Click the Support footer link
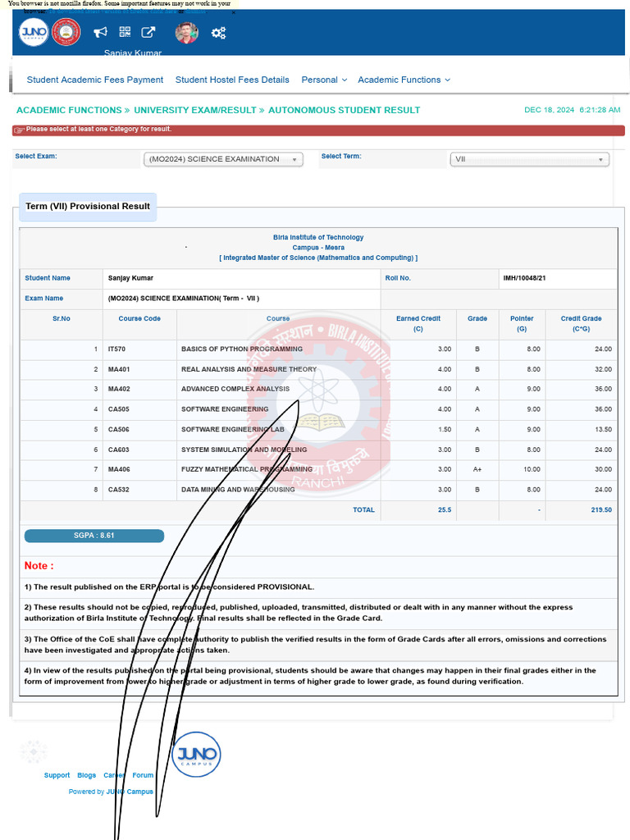Screen dimensions: 630x840 (57, 775)
